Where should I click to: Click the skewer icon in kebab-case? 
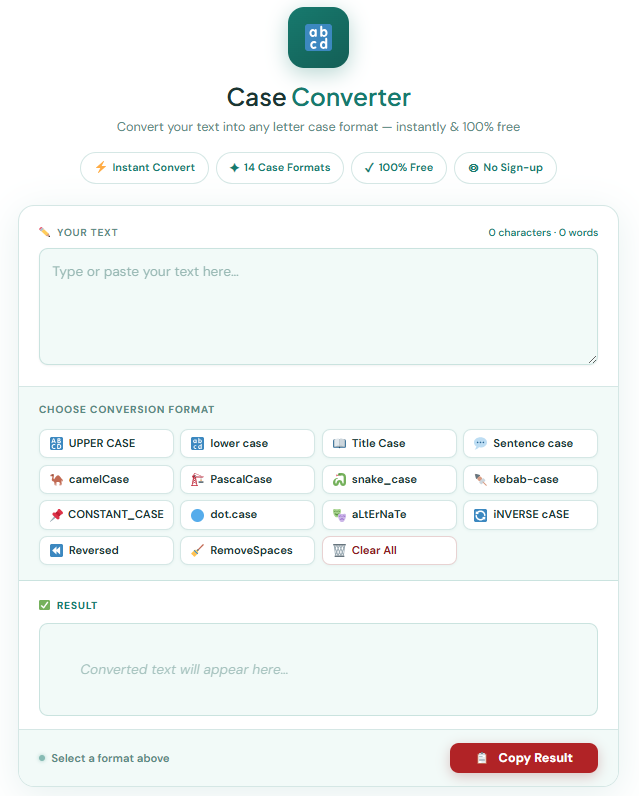point(480,479)
